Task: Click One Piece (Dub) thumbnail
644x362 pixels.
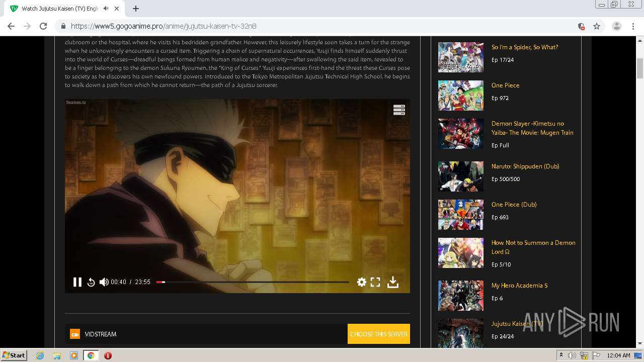Action: click(461, 215)
